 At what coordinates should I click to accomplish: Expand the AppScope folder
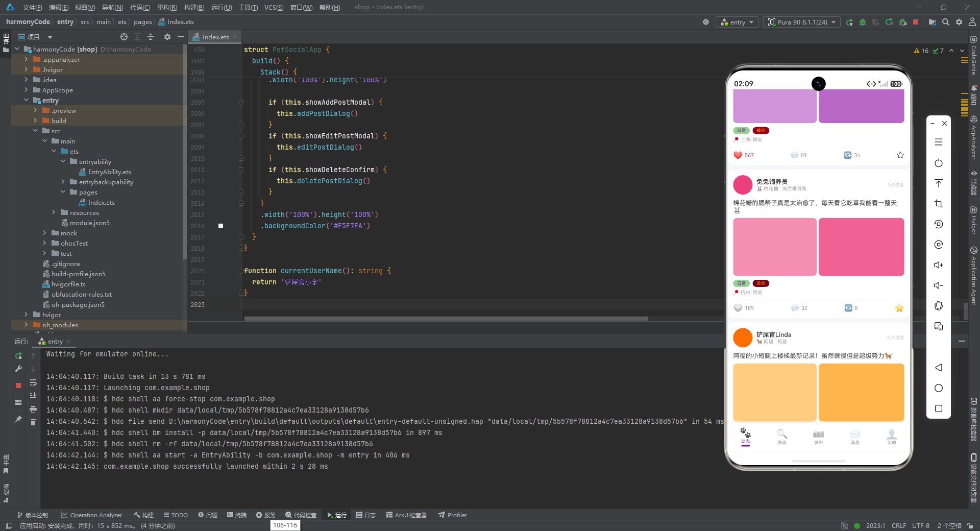[27, 90]
